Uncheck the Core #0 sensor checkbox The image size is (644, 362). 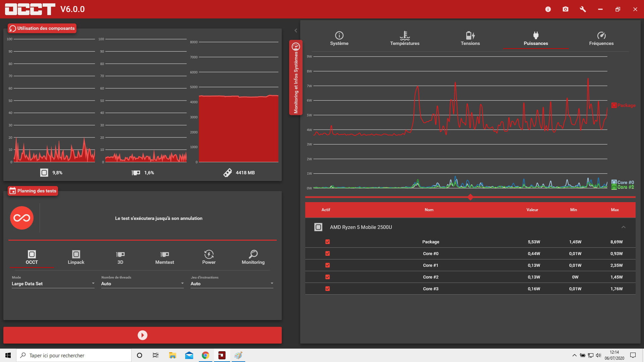pyautogui.click(x=328, y=253)
